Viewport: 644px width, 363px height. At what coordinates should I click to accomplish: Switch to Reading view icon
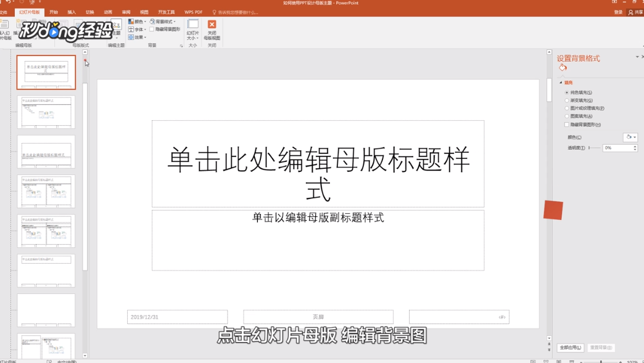(x=559, y=361)
